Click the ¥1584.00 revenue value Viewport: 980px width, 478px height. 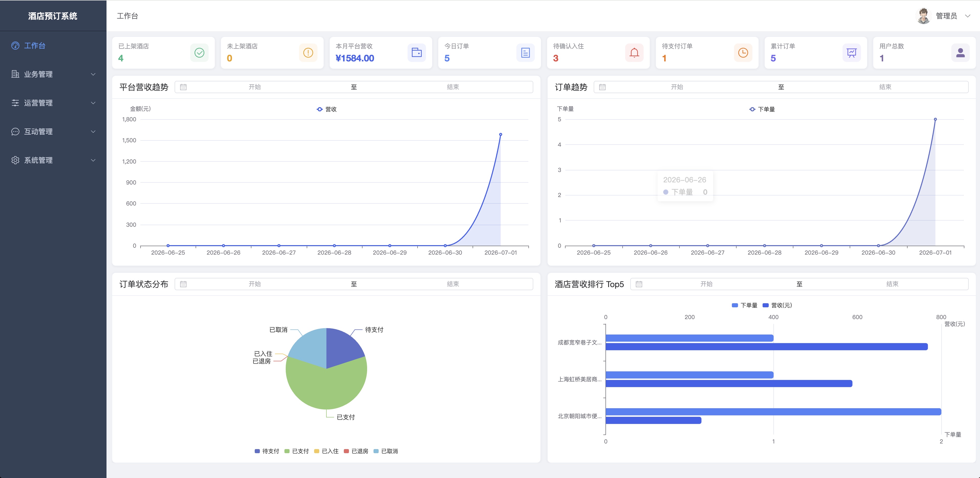click(355, 58)
